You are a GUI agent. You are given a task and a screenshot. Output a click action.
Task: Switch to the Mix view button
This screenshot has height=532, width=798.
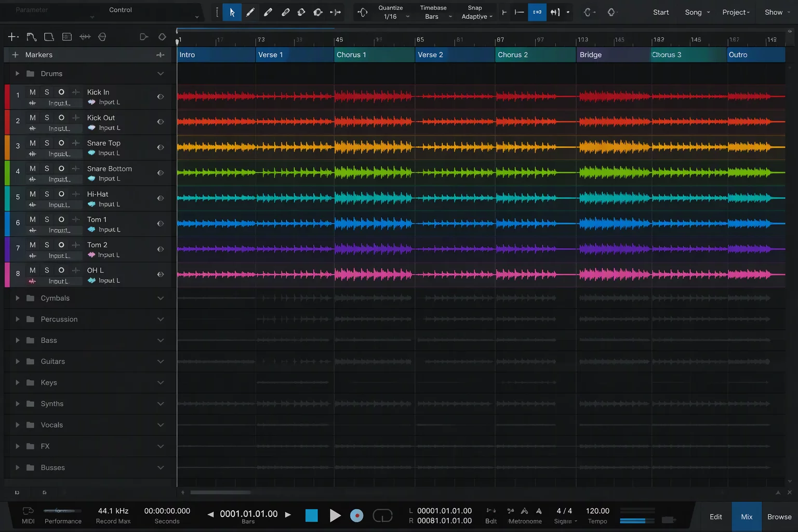click(747, 516)
